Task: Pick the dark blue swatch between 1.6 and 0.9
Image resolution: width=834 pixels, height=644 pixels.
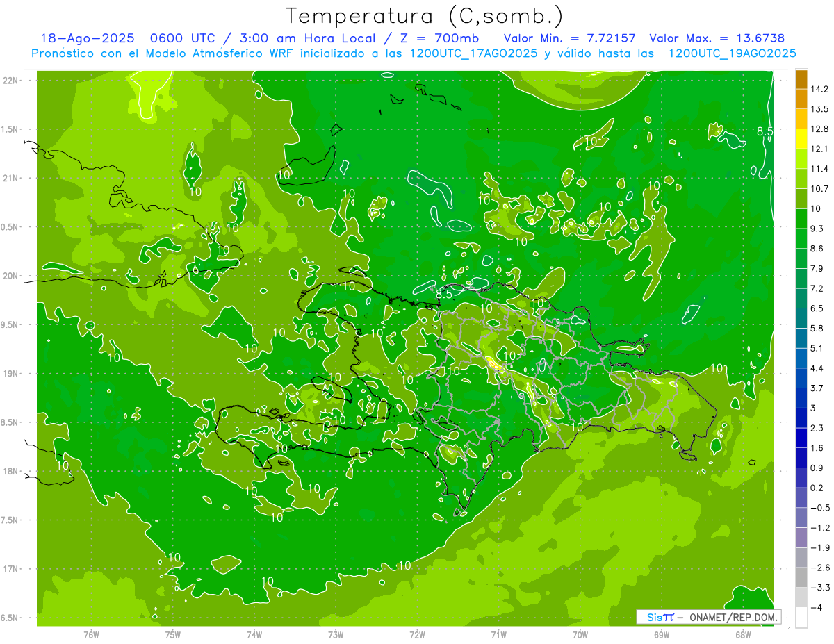Action: (801, 458)
